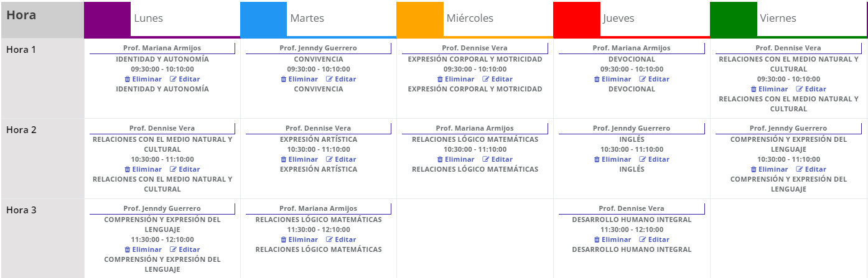868x278 pixels.
Task: Select the purple Lunes color block
Action: [107, 19]
